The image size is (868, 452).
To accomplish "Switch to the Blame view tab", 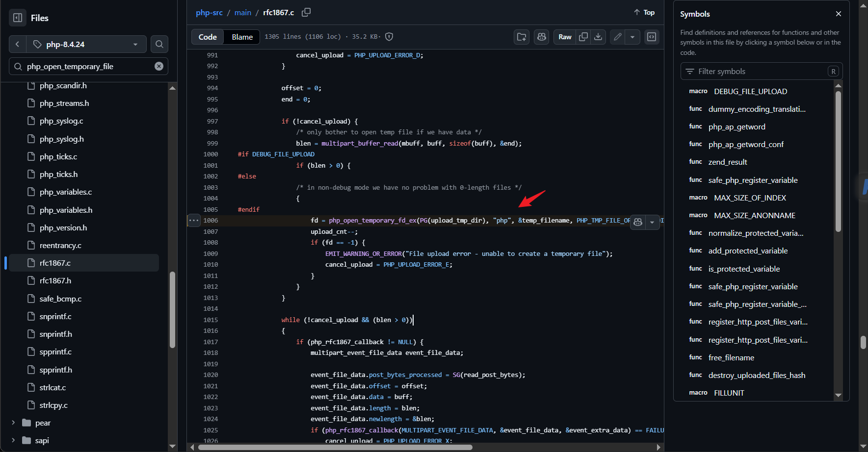I will pyautogui.click(x=242, y=37).
